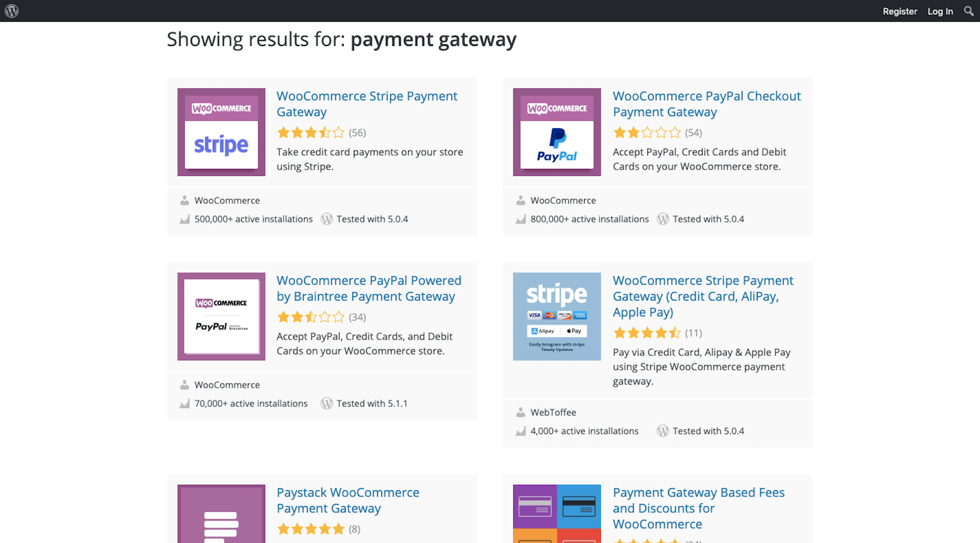Open the Log In link
The image size is (980, 543).
(940, 11)
